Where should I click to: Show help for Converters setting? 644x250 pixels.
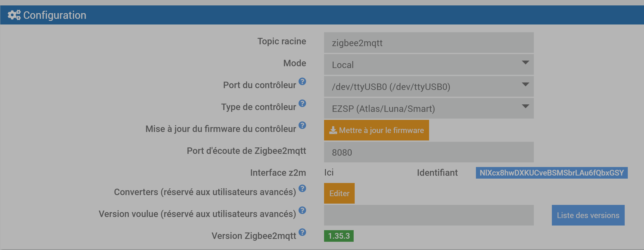click(x=302, y=188)
